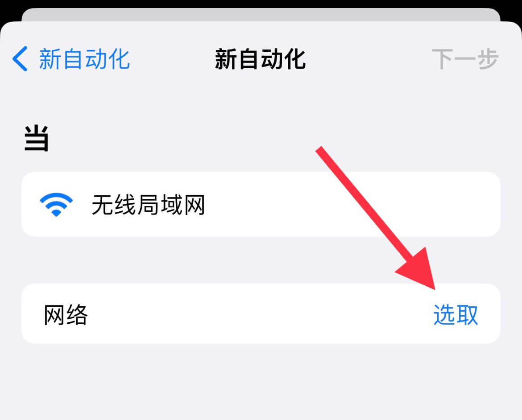Select the 无线局域网 trigger row

pos(261,204)
